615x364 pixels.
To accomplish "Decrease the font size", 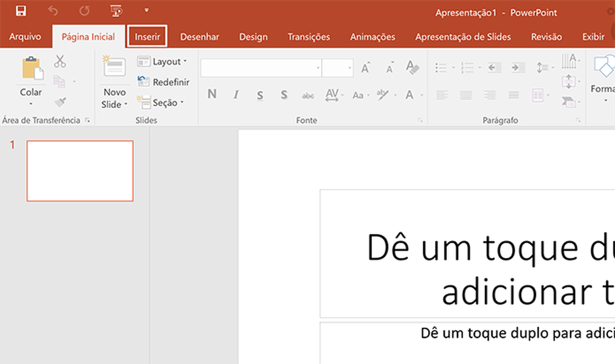I will [x=390, y=68].
